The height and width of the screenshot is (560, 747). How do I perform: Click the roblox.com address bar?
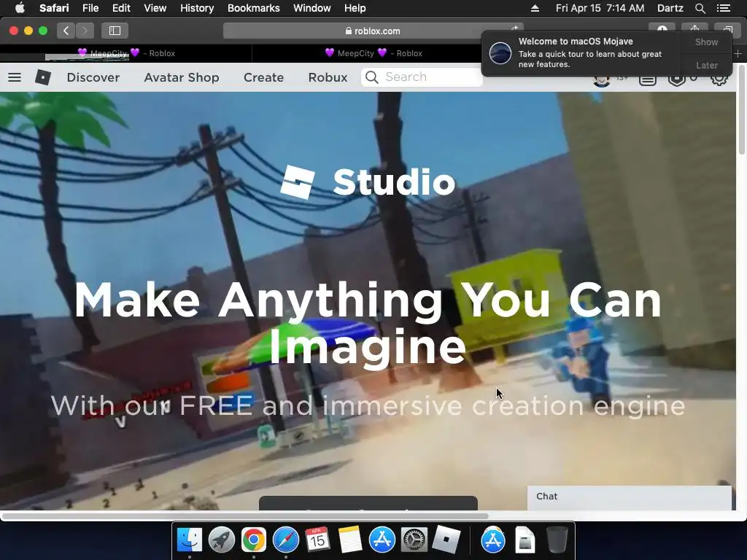(373, 31)
